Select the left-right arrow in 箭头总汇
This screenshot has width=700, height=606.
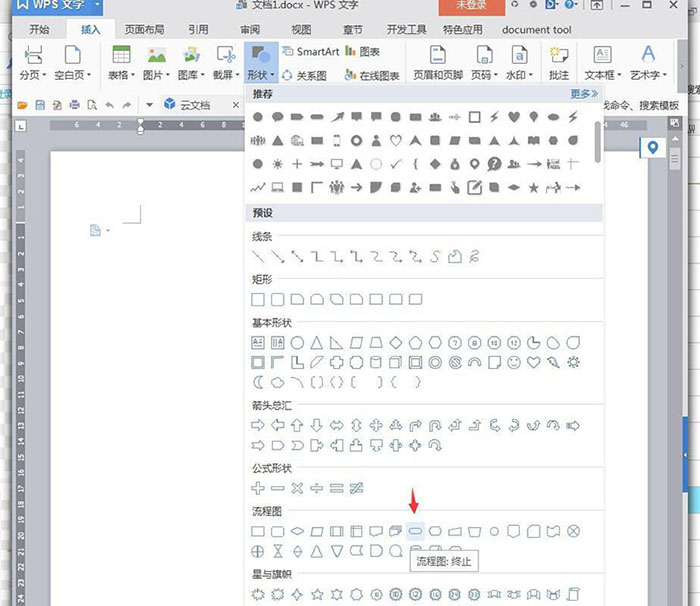pyautogui.click(x=337, y=425)
